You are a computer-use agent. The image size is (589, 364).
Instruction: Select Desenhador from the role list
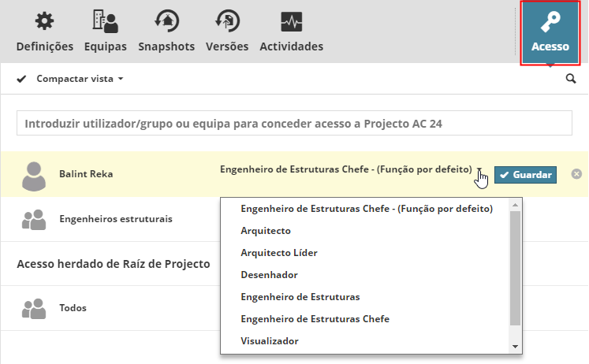[x=269, y=275]
